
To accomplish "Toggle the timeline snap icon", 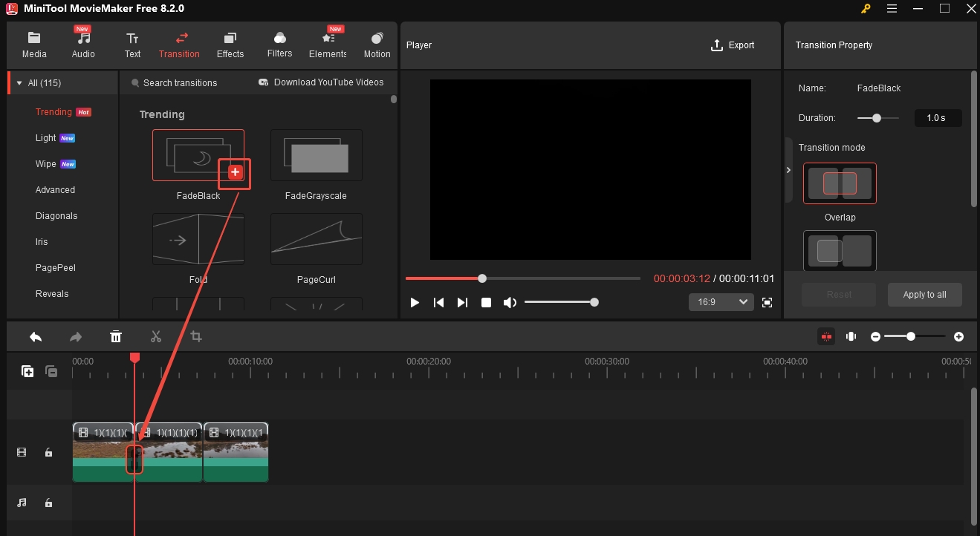I will 826,336.
